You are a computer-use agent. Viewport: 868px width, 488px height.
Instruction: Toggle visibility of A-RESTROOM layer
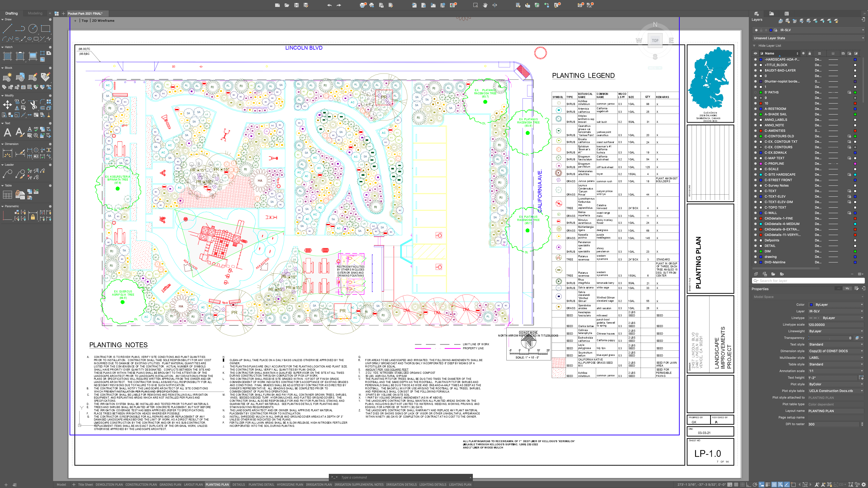pos(755,109)
